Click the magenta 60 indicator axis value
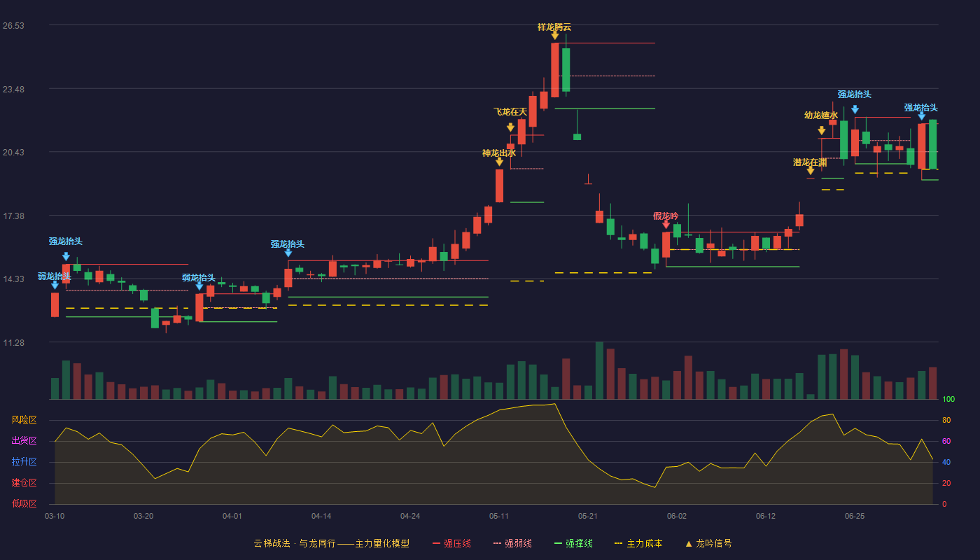 [946, 441]
